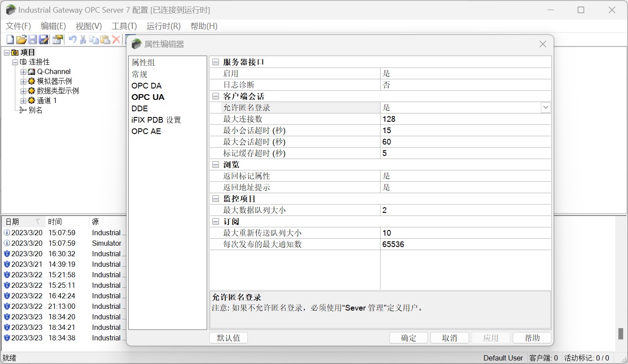628x364 pixels.
Task: Click the red Delete X icon
Action: click(116, 40)
